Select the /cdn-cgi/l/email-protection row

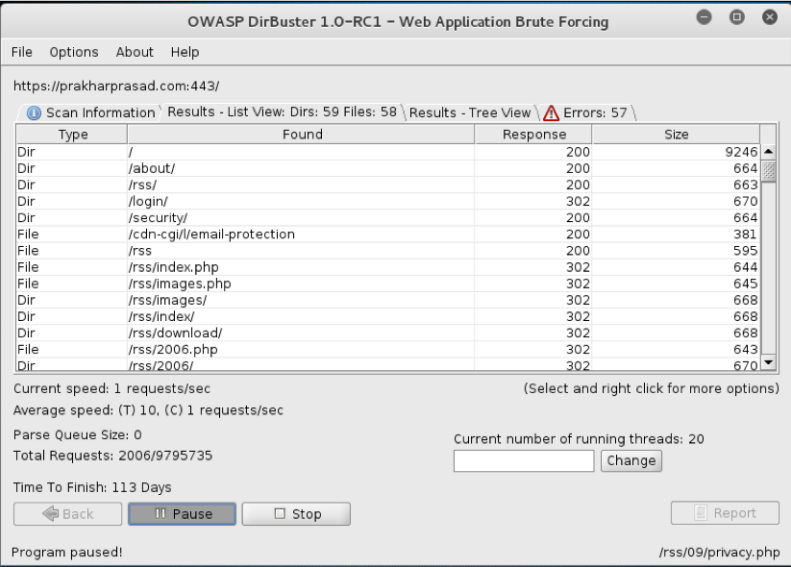(387, 234)
